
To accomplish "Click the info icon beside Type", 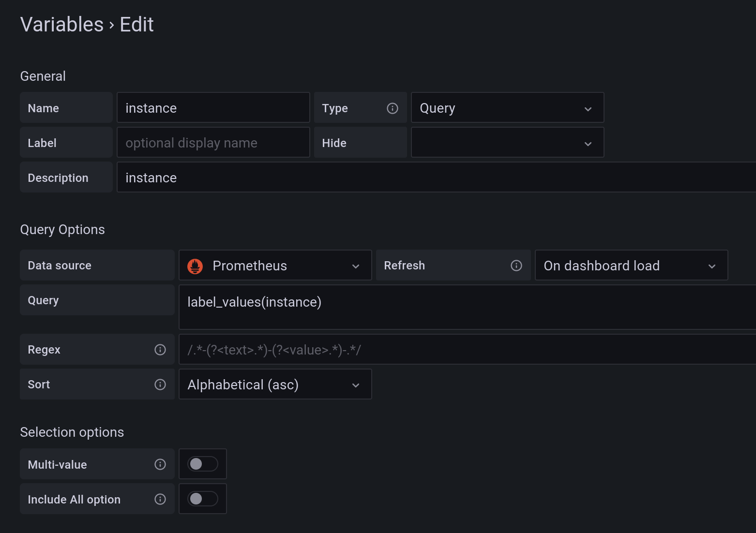I will coord(393,108).
